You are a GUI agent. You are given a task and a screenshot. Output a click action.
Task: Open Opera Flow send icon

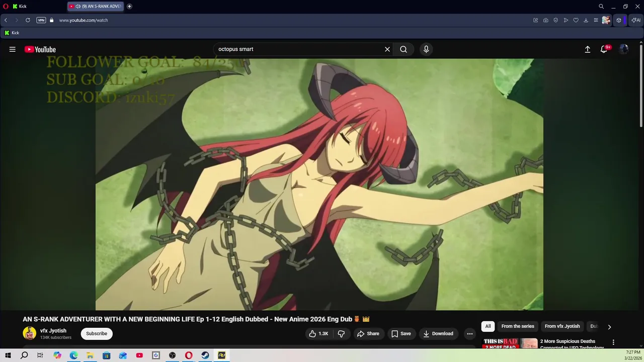566,20
